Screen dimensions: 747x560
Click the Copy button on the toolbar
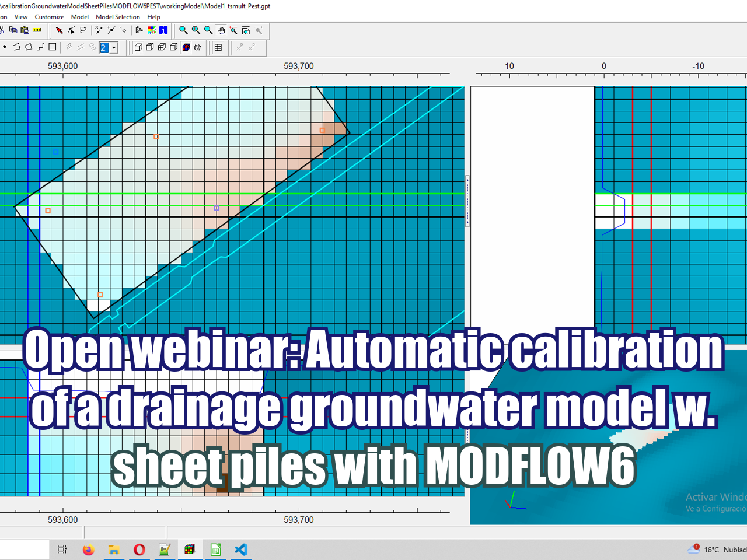[x=14, y=30]
